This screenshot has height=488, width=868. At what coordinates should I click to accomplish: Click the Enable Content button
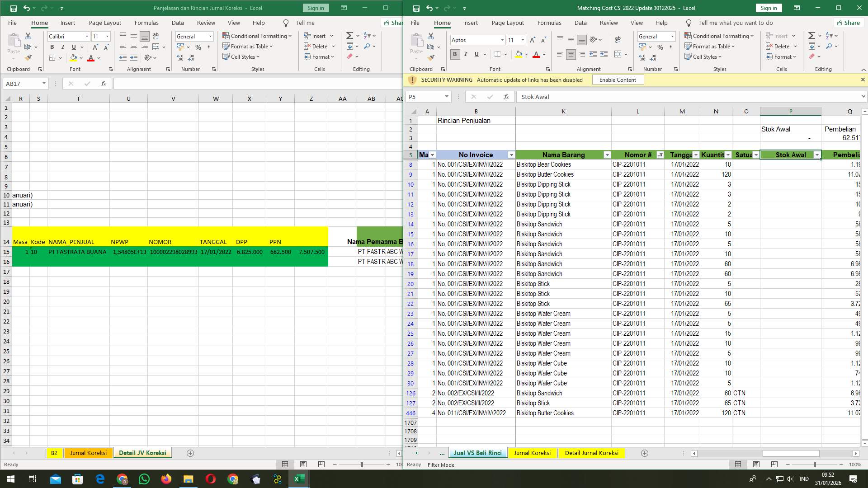pos(618,80)
